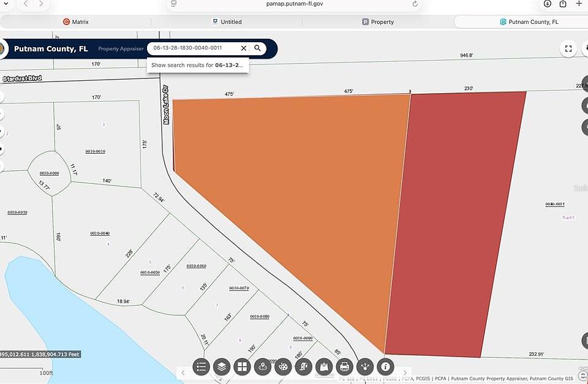Click the 230' dimension label
588x384 pixels.
pos(469,89)
